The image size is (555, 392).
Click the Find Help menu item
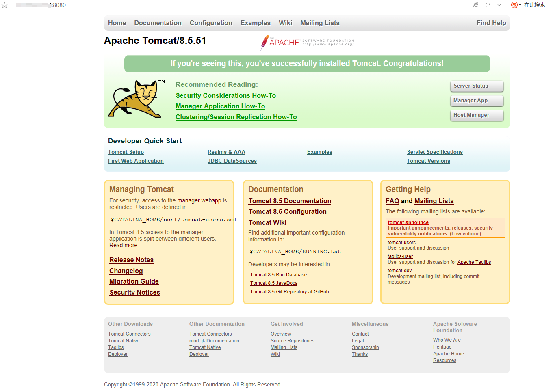click(491, 23)
